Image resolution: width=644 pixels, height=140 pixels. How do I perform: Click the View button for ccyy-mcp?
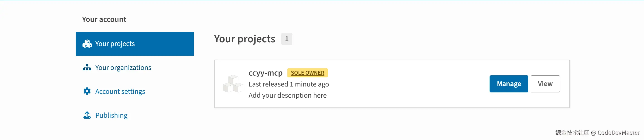pyautogui.click(x=545, y=84)
